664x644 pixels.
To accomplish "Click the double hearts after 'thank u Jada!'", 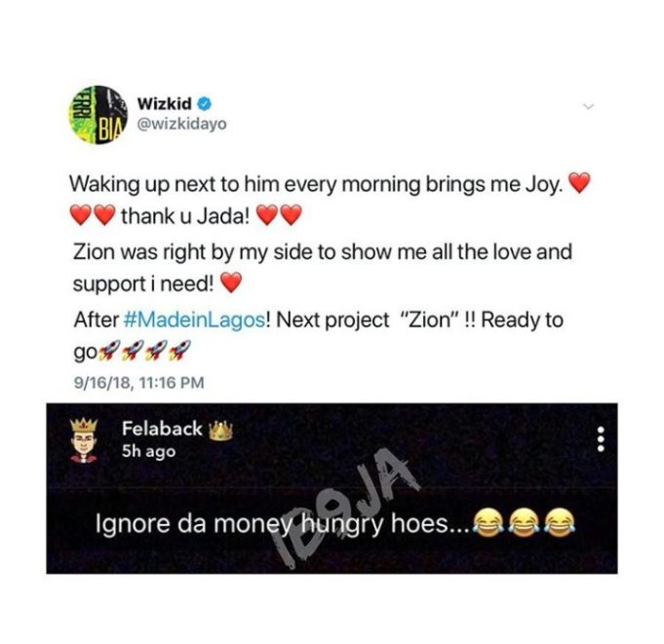I will pos(280,215).
